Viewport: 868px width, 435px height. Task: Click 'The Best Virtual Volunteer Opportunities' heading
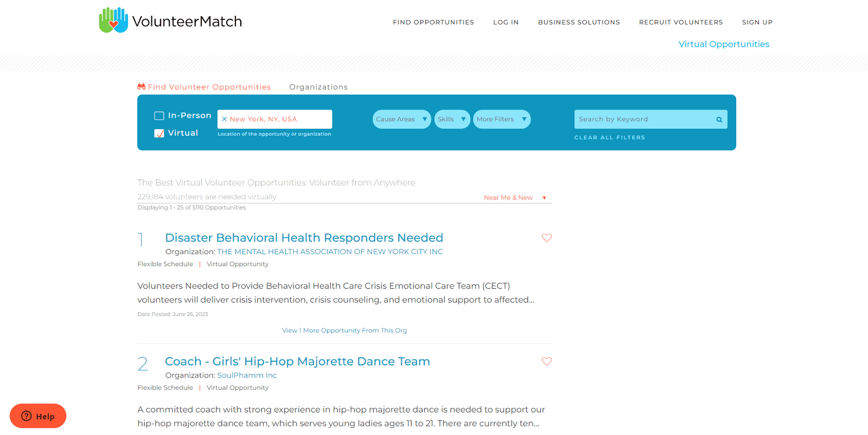pos(276,182)
